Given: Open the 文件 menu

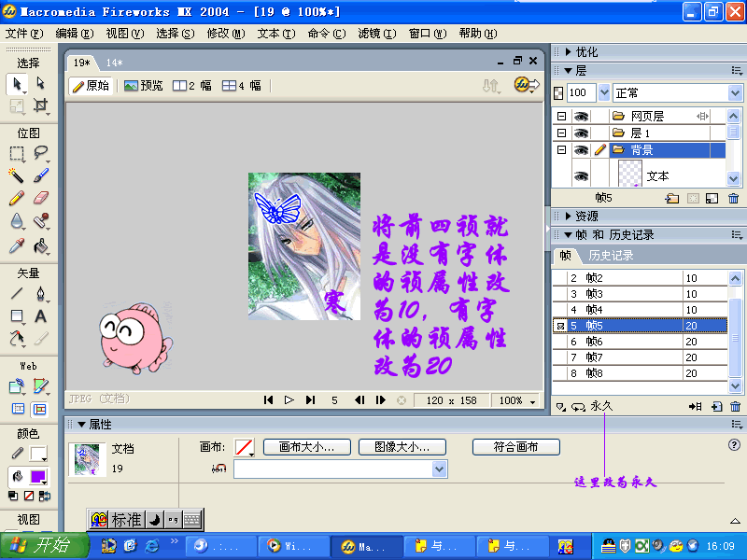Looking at the screenshot, I should 24,34.
